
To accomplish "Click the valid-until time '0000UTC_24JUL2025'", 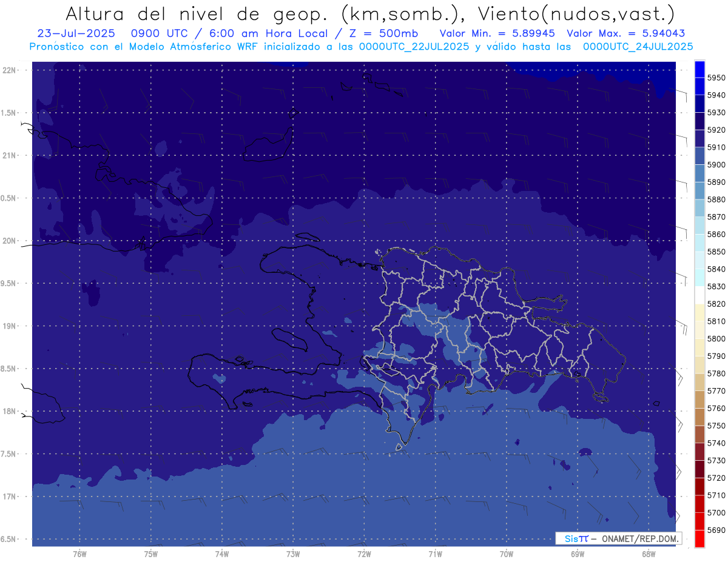I will point(638,47).
